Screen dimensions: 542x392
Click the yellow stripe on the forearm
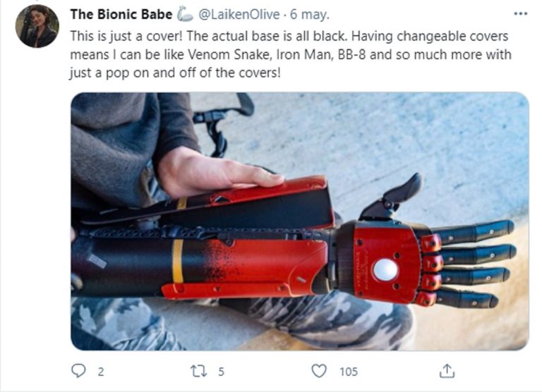click(177, 262)
